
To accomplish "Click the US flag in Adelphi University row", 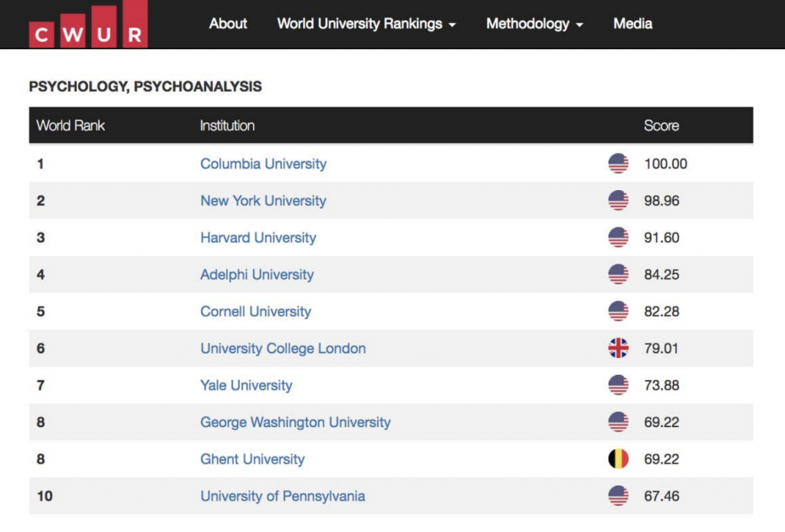I will (619, 274).
